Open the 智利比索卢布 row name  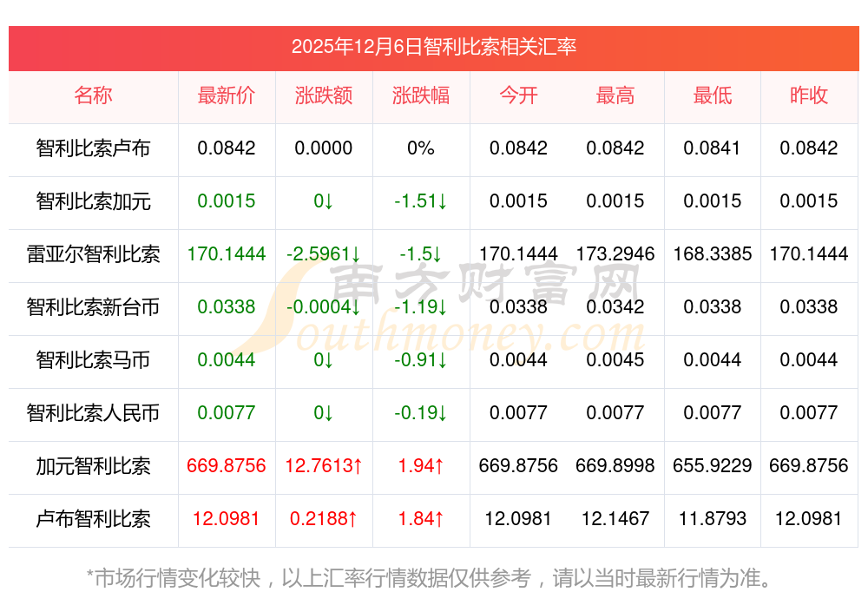pos(93,148)
